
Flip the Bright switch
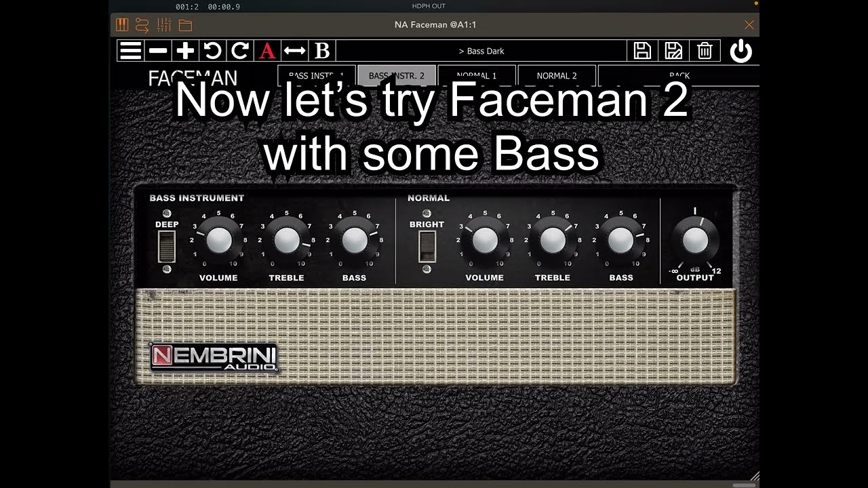427,246
